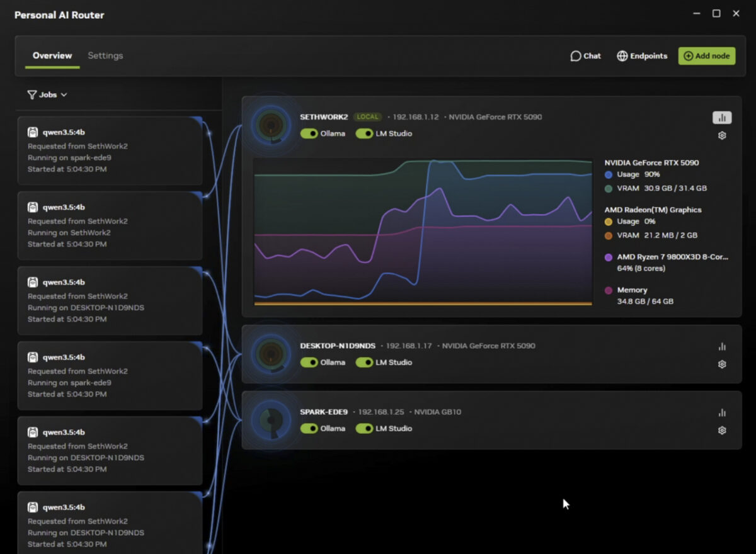The height and width of the screenshot is (554, 756).
Task: Click AMD Radeon Usage yellow legend dot
Action: [x=609, y=222]
